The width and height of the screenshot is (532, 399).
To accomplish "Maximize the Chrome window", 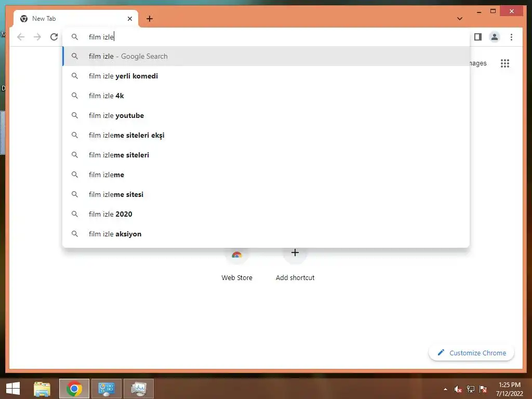I will [x=493, y=11].
